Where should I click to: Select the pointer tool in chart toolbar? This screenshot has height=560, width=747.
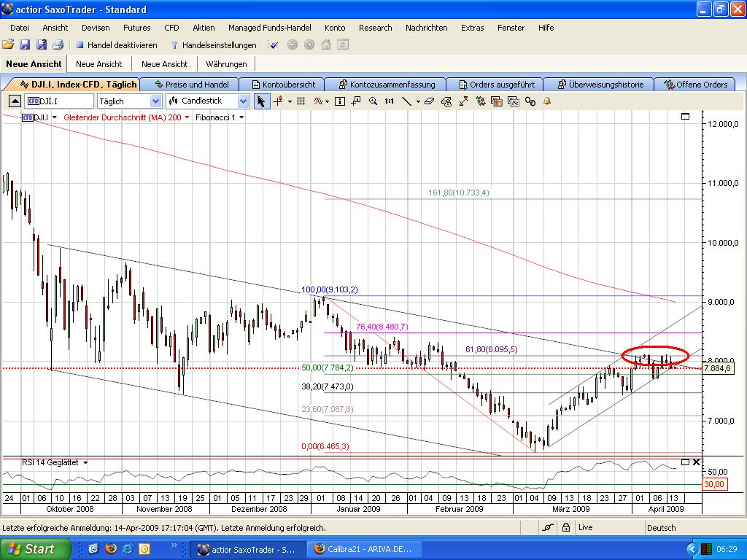point(261,101)
